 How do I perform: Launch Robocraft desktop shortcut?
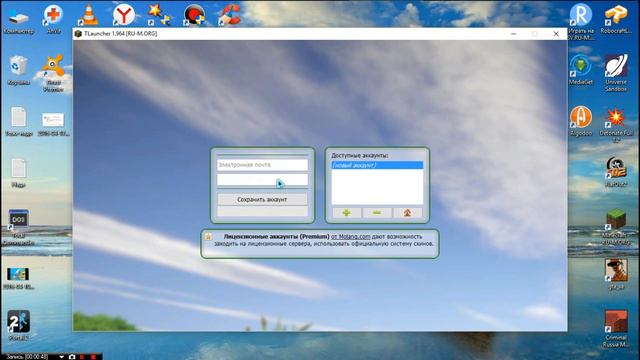click(616, 19)
